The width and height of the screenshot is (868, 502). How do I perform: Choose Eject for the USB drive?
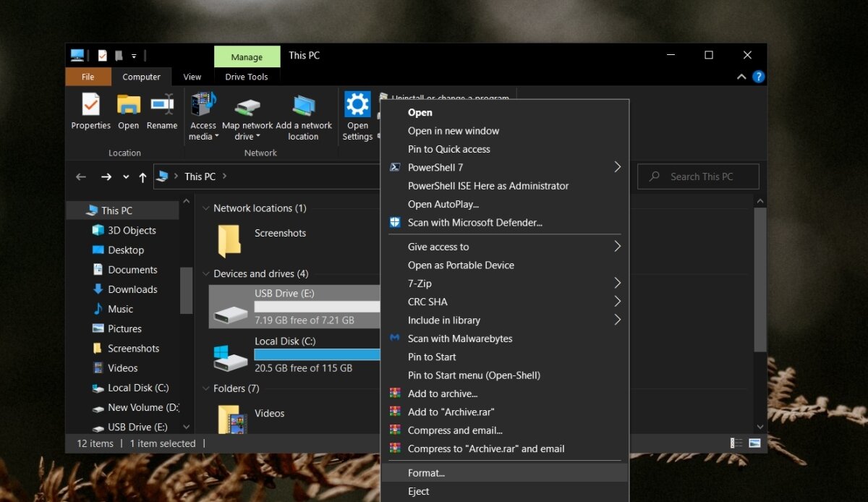[418, 491]
